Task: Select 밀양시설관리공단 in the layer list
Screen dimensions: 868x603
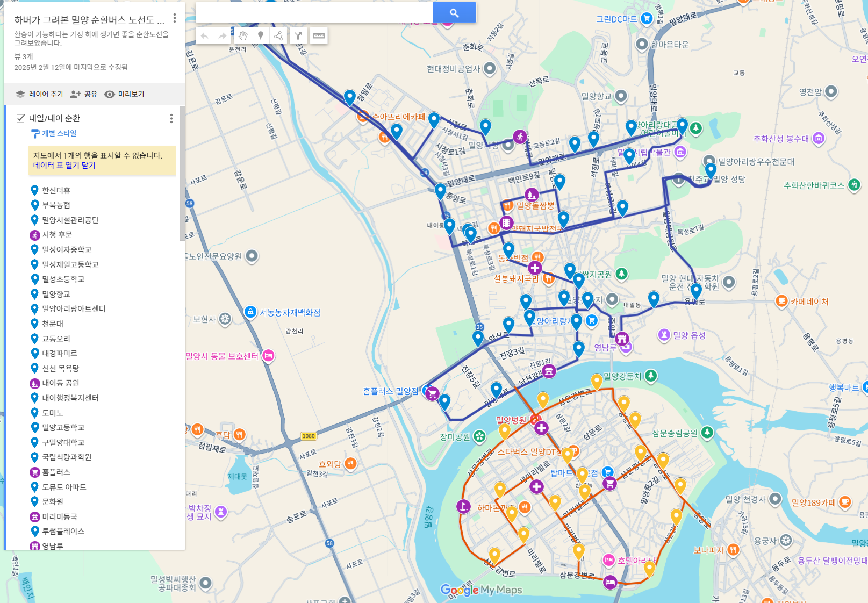Action: (x=70, y=220)
